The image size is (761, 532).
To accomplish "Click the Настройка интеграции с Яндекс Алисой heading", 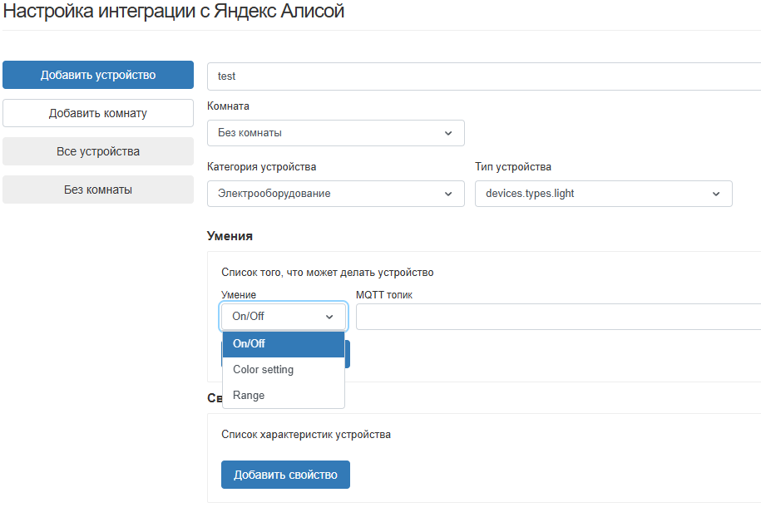I will coord(174,12).
